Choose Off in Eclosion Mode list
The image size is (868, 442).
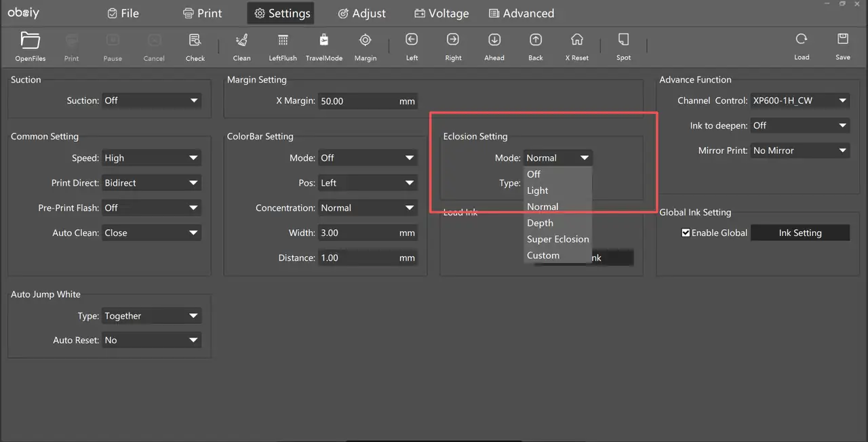[x=558, y=174]
